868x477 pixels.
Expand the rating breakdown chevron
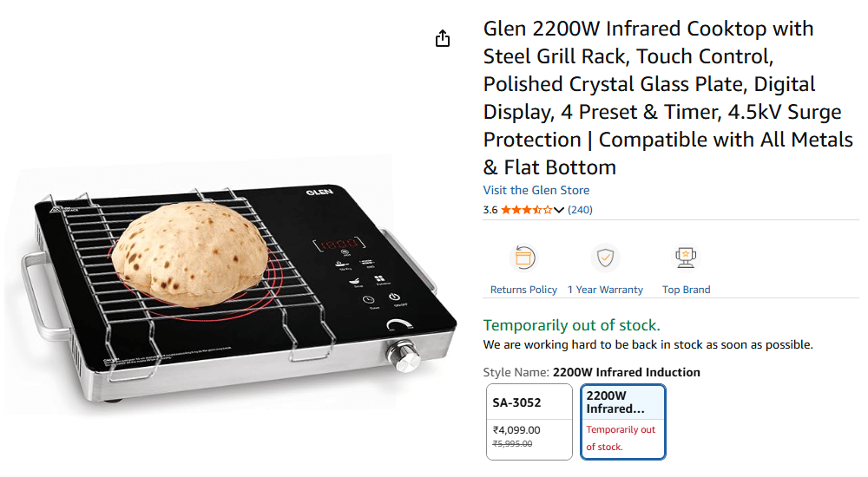tap(559, 210)
